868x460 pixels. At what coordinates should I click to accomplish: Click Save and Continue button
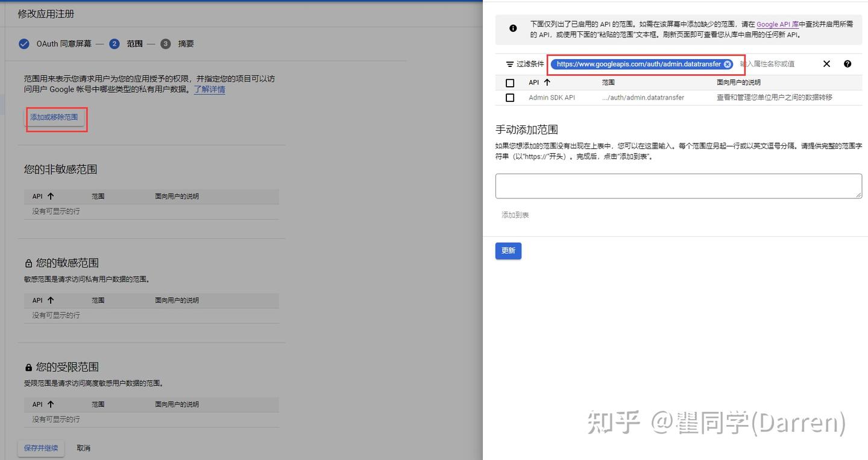41,448
